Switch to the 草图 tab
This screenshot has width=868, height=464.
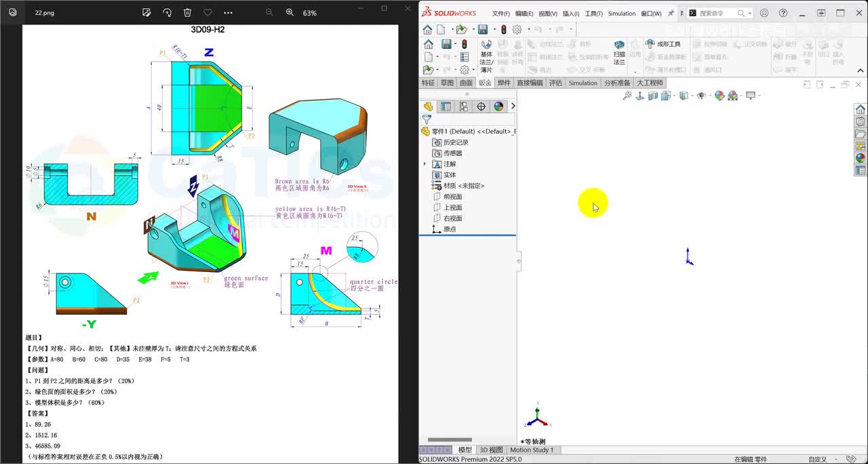tap(447, 83)
